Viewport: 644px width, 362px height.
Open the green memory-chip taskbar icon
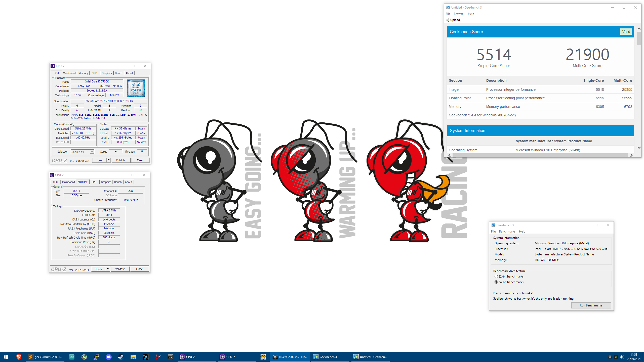click(x=170, y=357)
